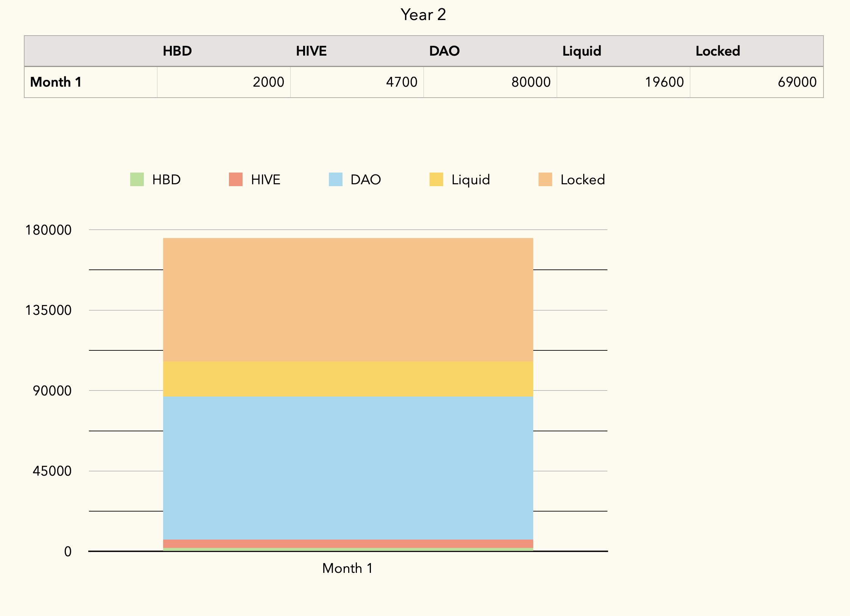This screenshot has width=850, height=616.
Task: Select the Month 1 row header cell
Action: (x=91, y=82)
